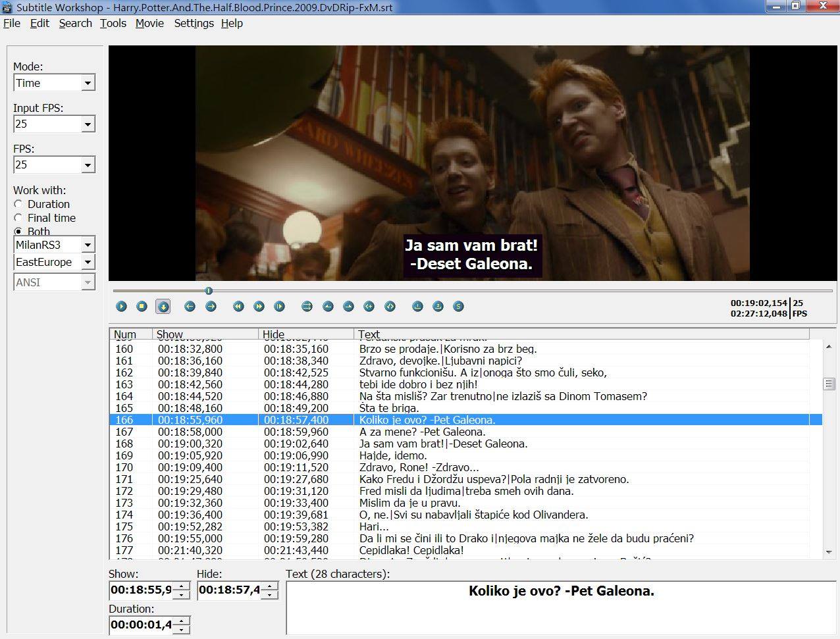The height and width of the screenshot is (639, 840).
Task: Increase the Hide time with up spinner
Action: [269, 586]
